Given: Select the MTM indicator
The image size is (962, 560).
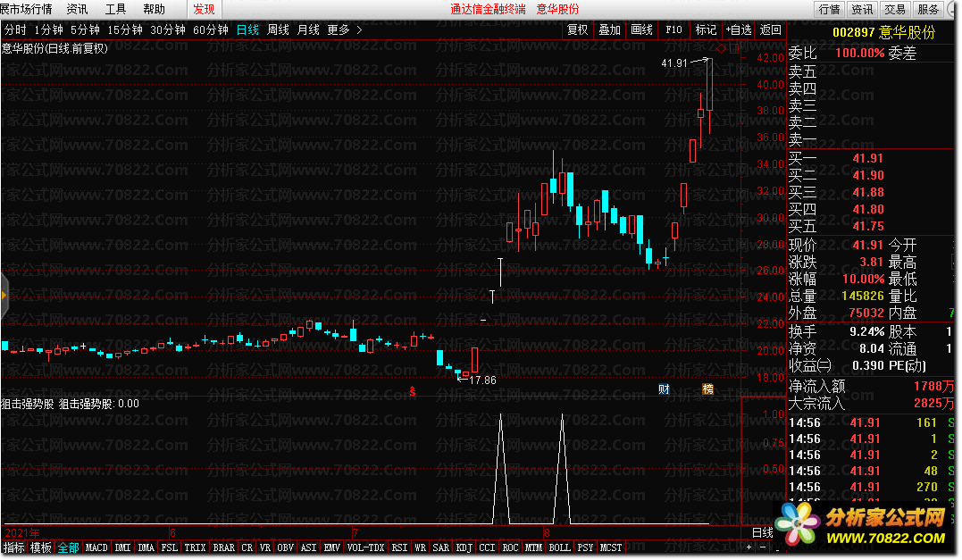Looking at the screenshot, I should (x=534, y=547).
